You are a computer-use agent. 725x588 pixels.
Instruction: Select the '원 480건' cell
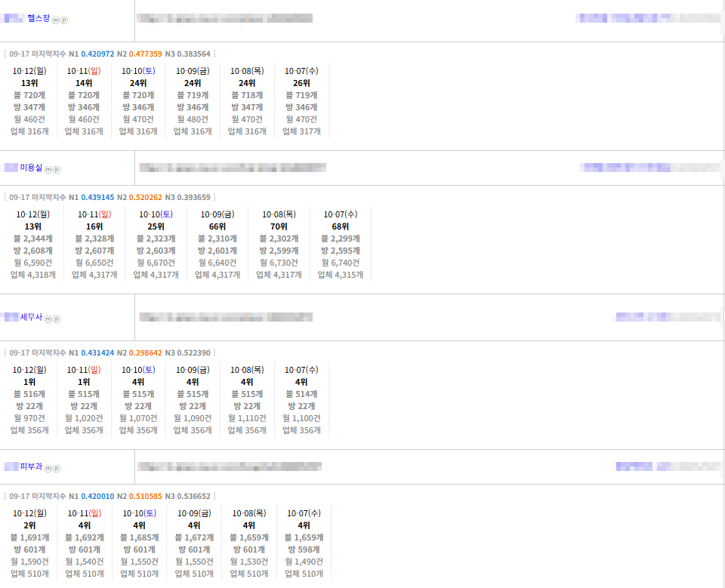(193, 119)
